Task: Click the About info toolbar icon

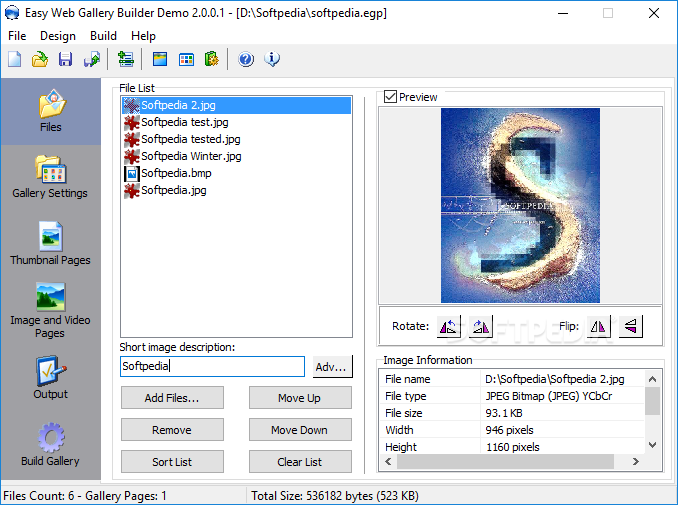Action: pos(272,59)
